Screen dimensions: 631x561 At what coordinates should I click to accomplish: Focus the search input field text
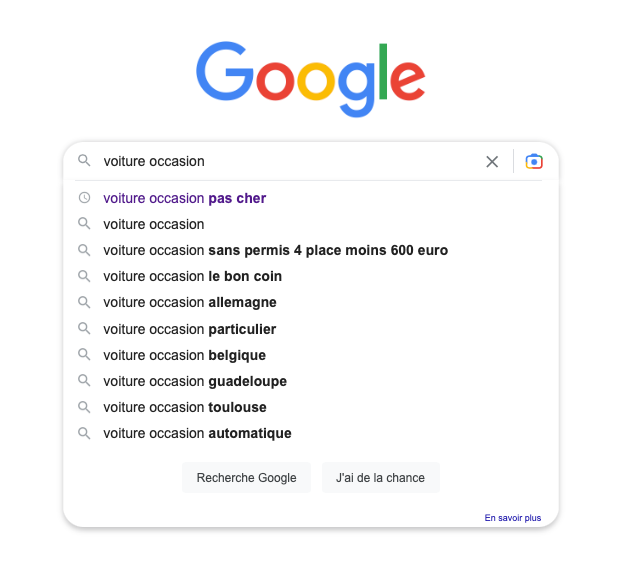coord(288,161)
